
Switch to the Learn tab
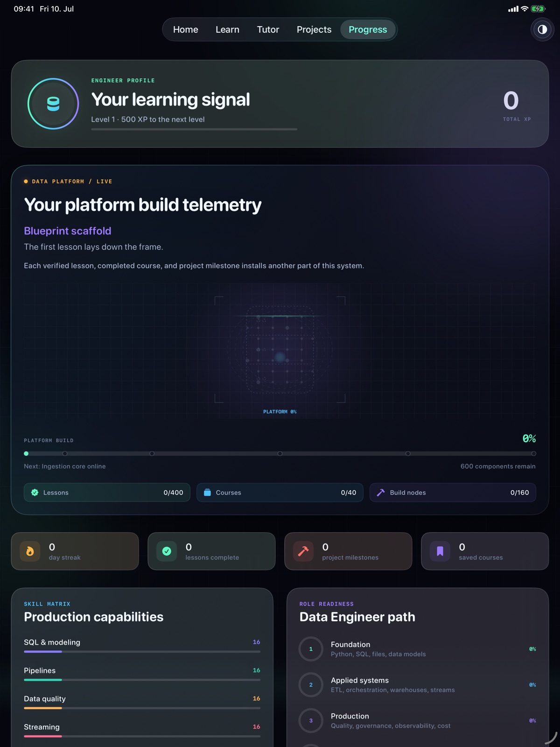(227, 29)
